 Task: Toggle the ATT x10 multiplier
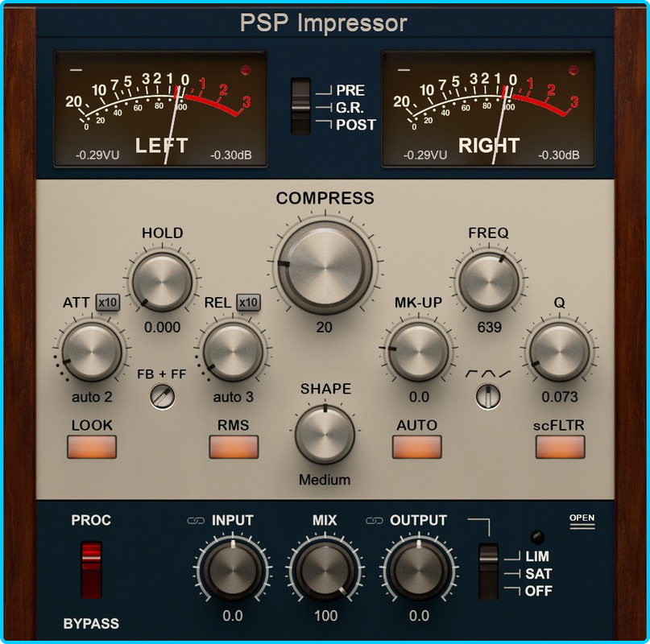tap(108, 302)
